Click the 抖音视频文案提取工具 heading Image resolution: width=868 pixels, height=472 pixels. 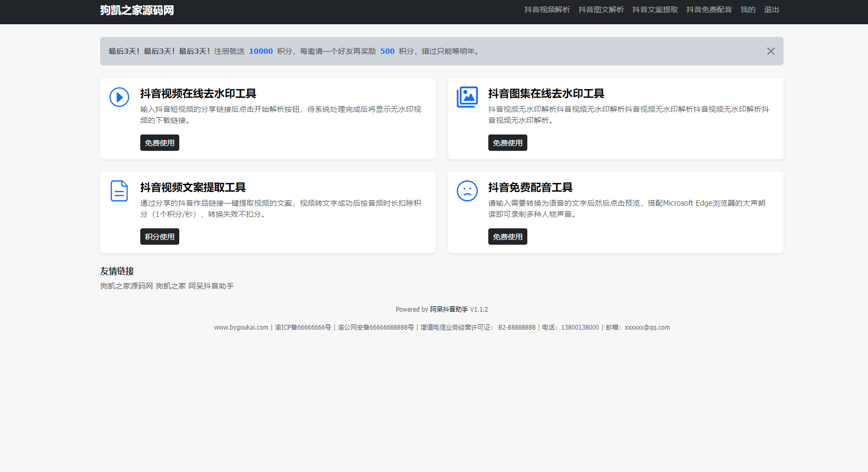(x=193, y=187)
